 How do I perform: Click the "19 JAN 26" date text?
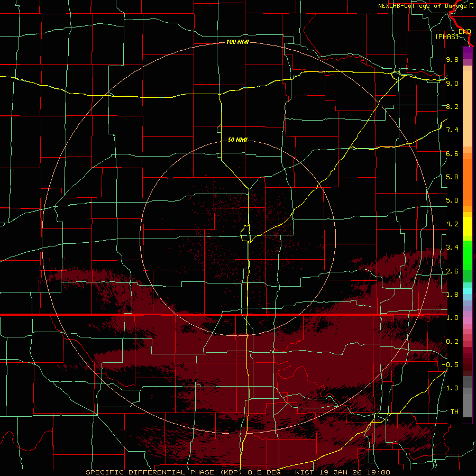pyautogui.click(x=340, y=472)
